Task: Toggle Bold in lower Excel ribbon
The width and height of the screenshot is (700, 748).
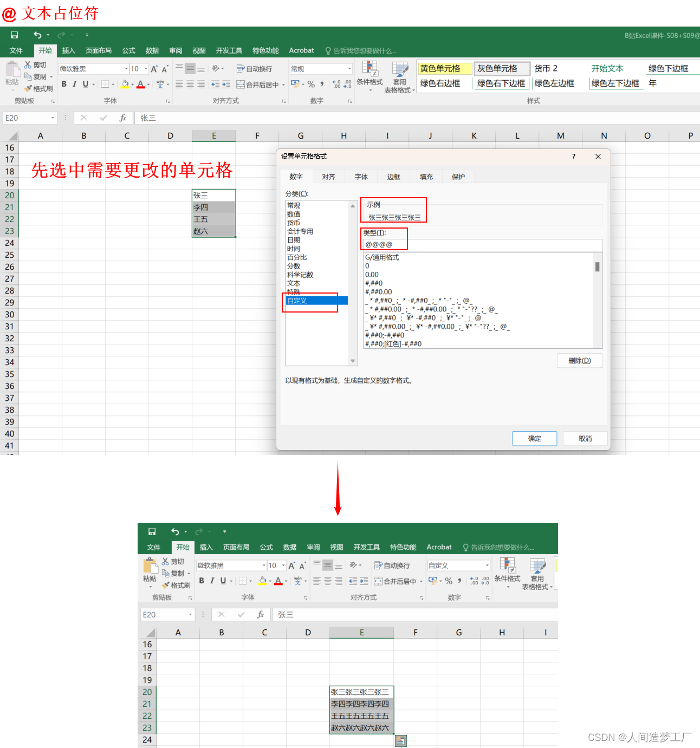Action: 202,581
